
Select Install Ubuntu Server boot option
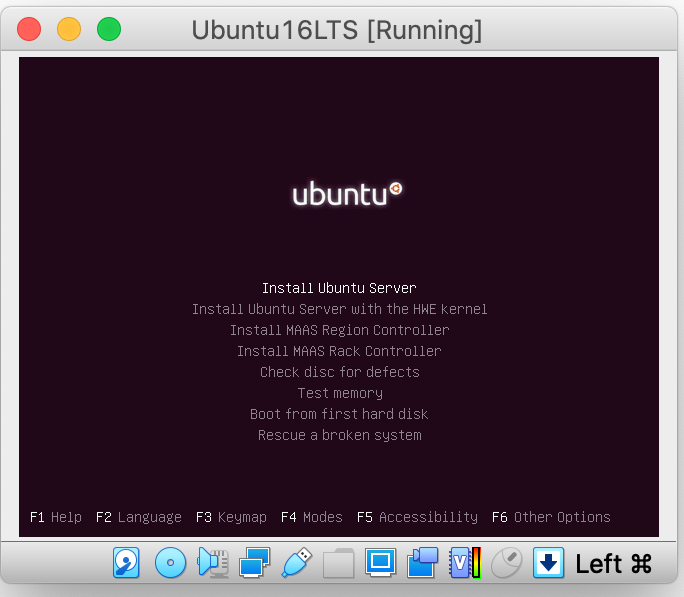click(339, 288)
